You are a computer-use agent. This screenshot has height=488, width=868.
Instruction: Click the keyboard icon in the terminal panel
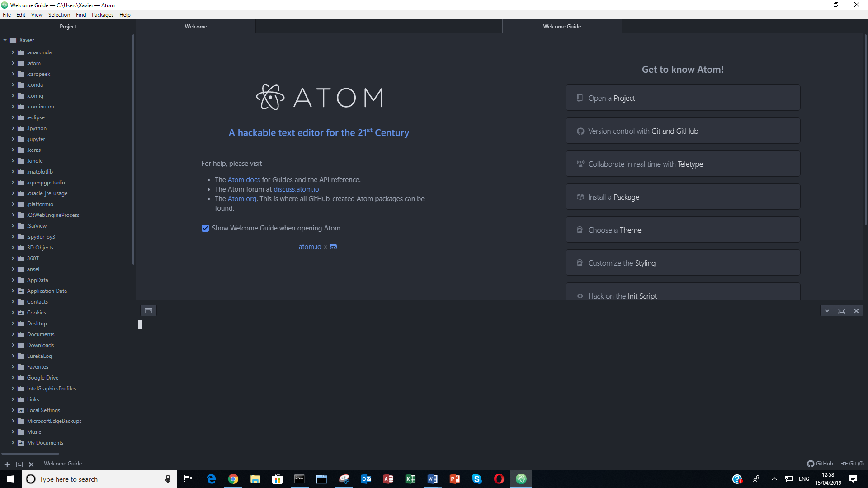coord(148,310)
